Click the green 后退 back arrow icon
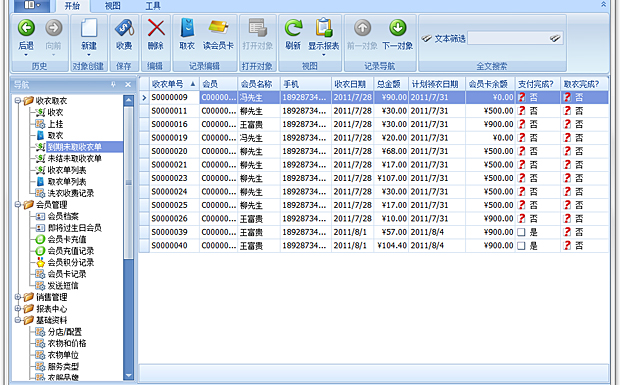 tap(26, 28)
